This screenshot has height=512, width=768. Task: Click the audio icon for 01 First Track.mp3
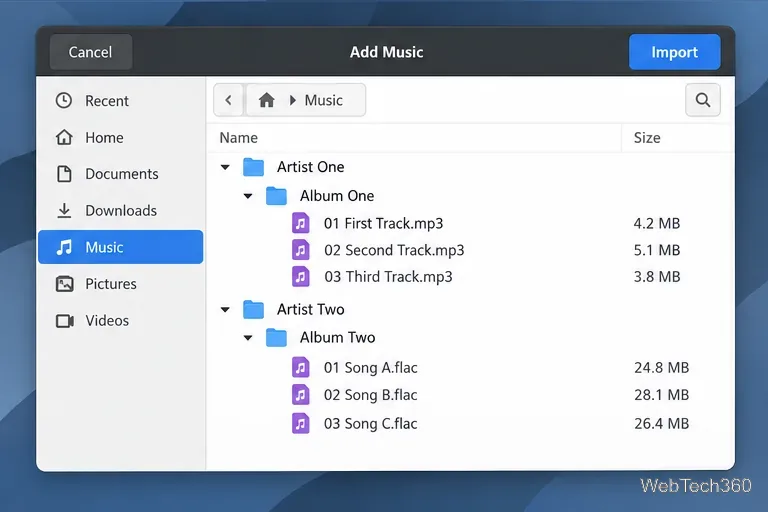[x=301, y=223]
